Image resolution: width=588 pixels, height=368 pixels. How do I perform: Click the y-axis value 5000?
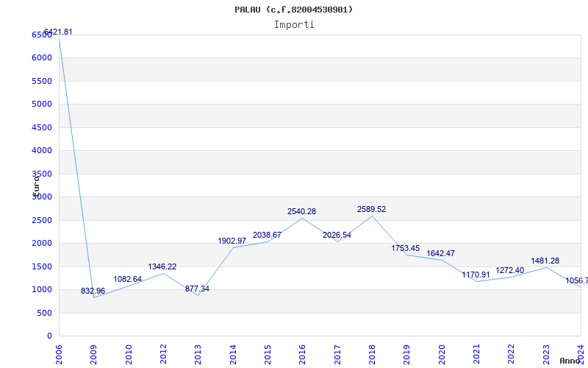click(x=42, y=104)
